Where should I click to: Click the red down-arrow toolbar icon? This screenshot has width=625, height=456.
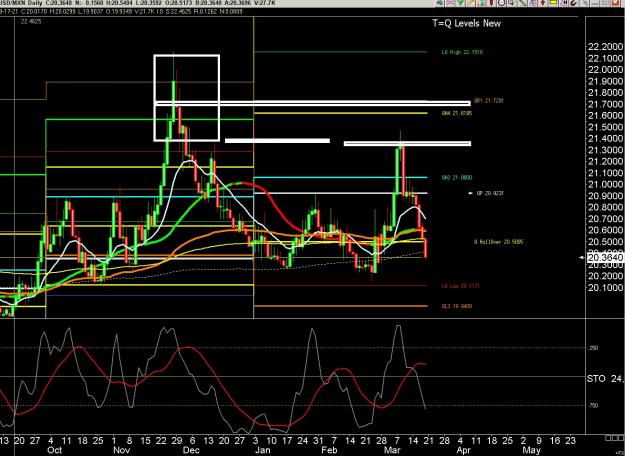click(542, 3)
